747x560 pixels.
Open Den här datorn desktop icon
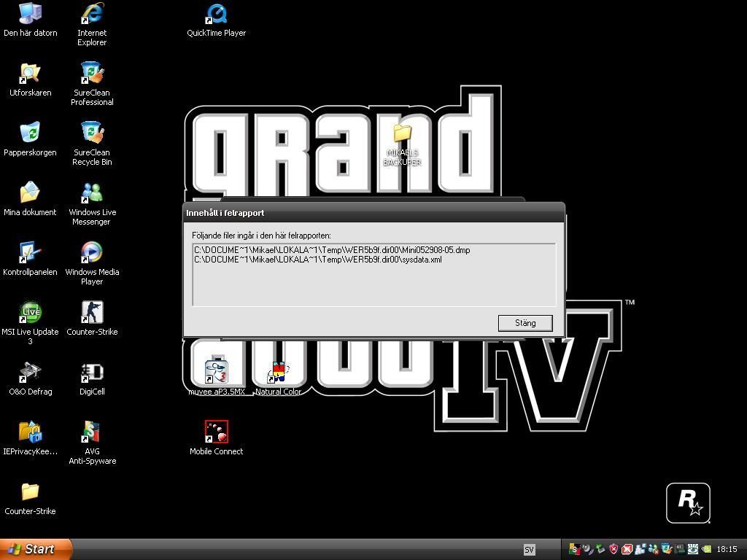pyautogui.click(x=31, y=20)
